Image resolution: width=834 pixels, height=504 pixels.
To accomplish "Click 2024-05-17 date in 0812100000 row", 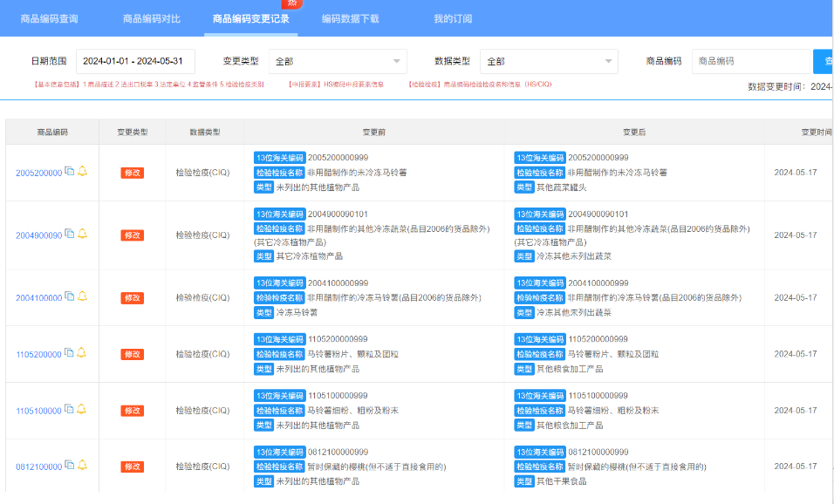I will tap(795, 467).
